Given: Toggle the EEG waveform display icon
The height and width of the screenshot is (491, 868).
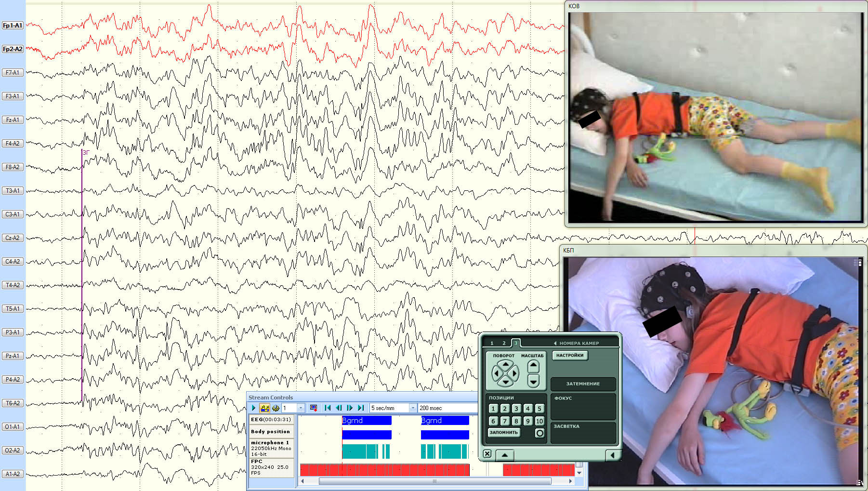Looking at the screenshot, I should pyautogui.click(x=264, y=408).
